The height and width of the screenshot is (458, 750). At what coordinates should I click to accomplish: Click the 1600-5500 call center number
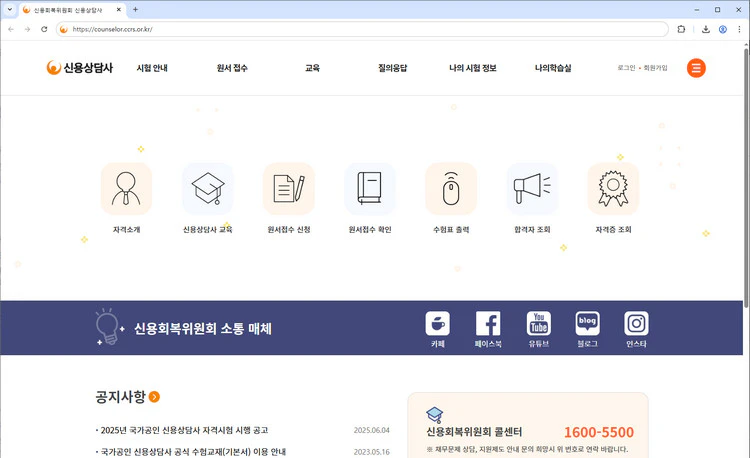599,432
